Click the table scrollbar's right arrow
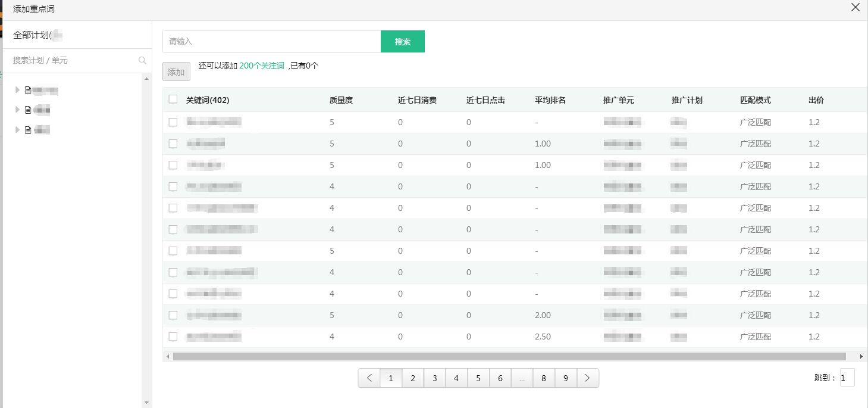The width and height of the screenshot is (868, 408). [x=861, y=356]
